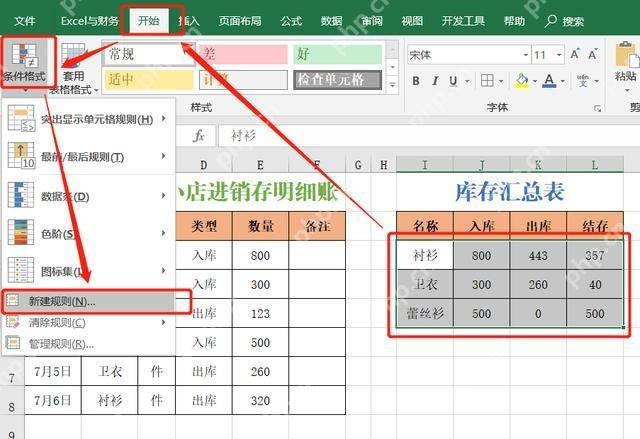Image resolution: width=640 pixels, height=439 pixels.
Task: Click the 数据条 data bars icon
Action: [21, 195]
